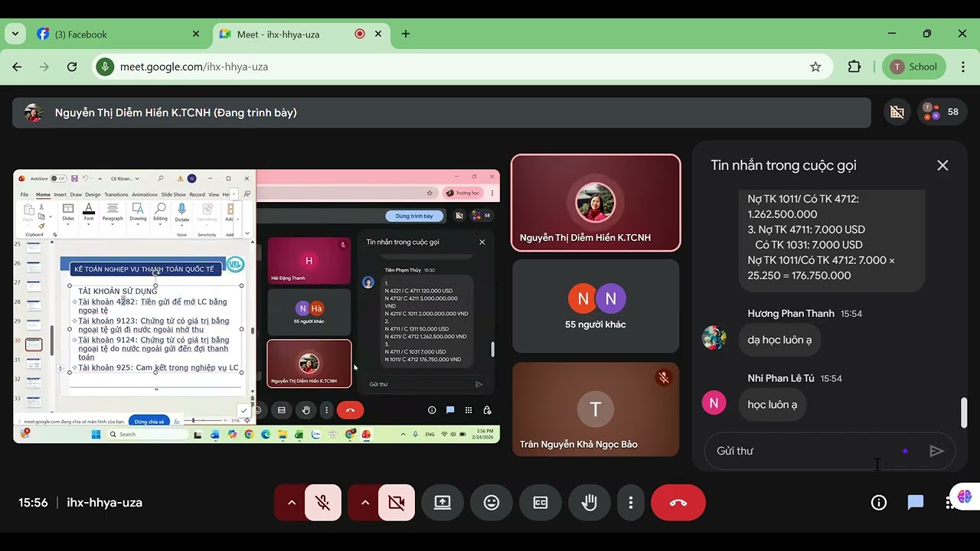The width and height of the screenshot is (980, 551).
Task: Select the Meet - ihx-hhya-uza tab
Action: point(300,34)
